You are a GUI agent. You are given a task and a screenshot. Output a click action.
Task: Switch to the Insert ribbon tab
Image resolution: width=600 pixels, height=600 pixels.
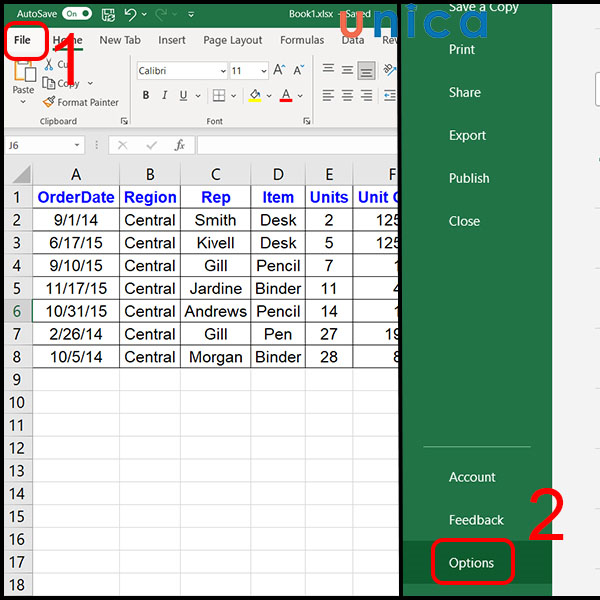click(171, 40)
